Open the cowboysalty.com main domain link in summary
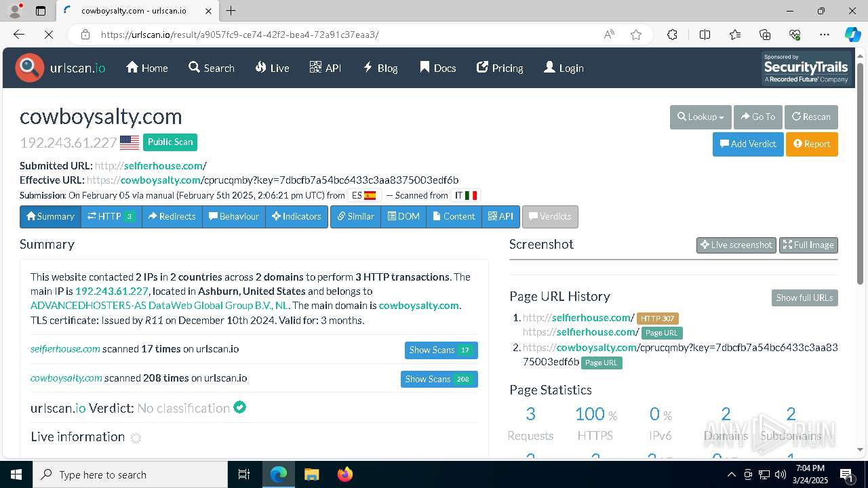868x488 pixels. pos(419,305)
